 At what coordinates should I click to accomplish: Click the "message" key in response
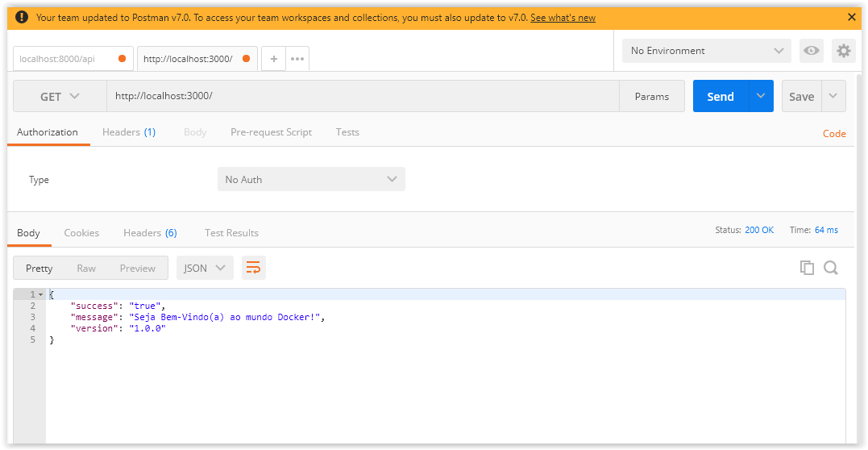(93, 317)
